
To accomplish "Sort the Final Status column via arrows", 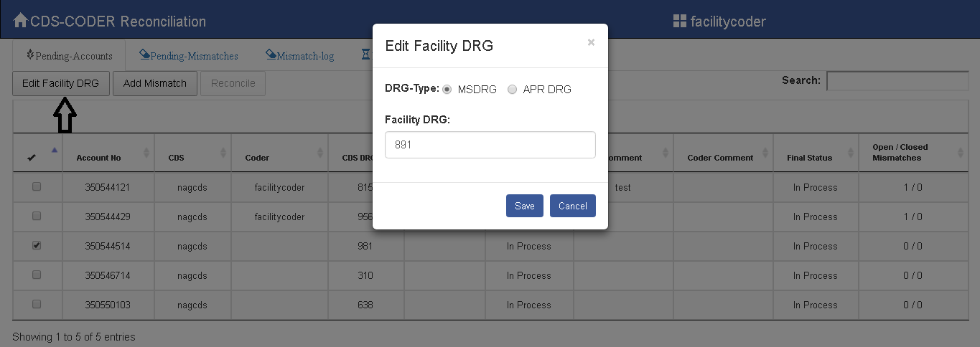I will pyautogui.click(x=851, y=153).
